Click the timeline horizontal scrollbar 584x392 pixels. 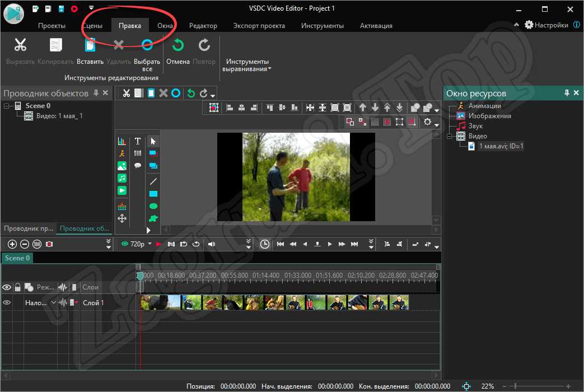click(221, 375)
